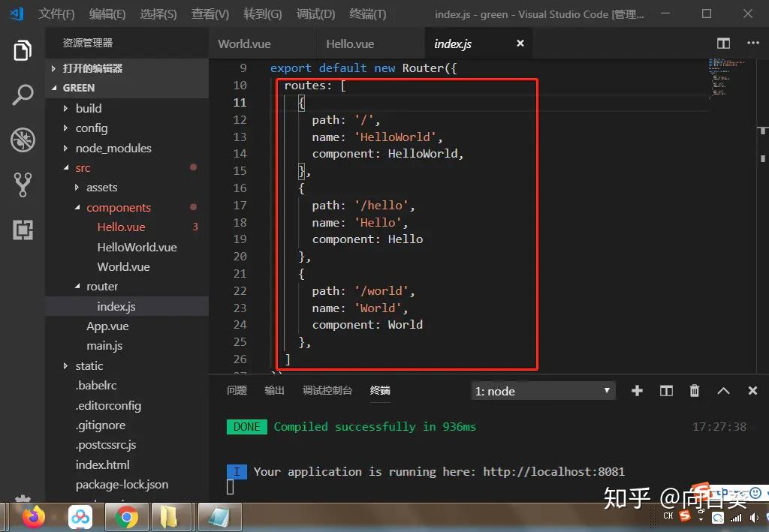Click the Sogou input method tray icon

pyautogui.click(x=685, y=515)
